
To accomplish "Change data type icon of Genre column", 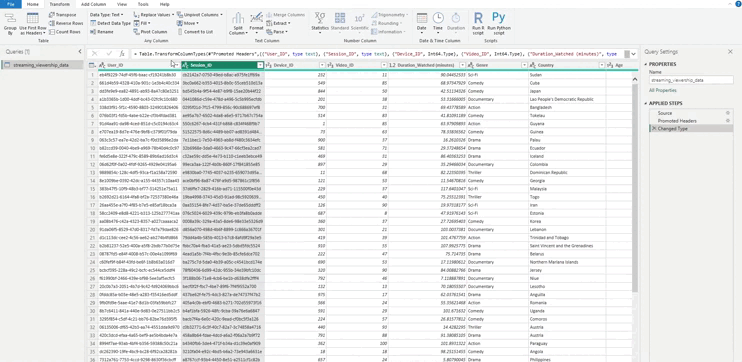I will click(470, 65).
